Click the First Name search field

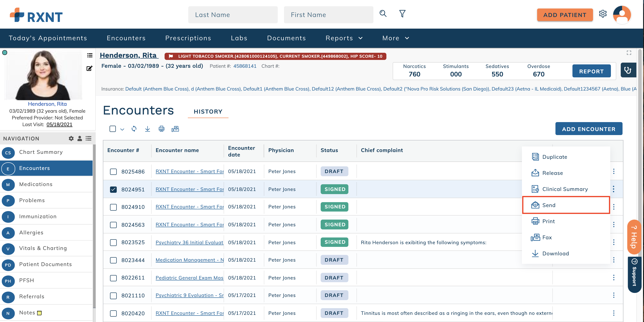[328, 15]
